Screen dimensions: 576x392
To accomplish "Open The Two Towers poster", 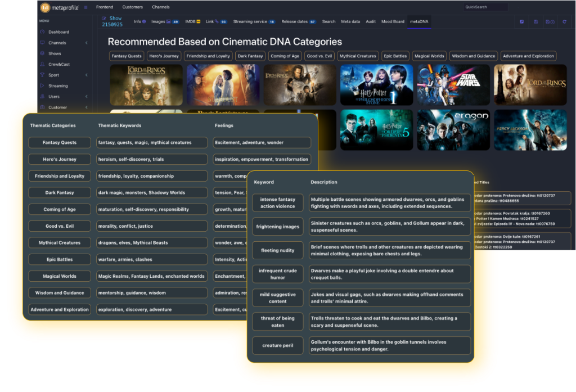I will (530, 85).
